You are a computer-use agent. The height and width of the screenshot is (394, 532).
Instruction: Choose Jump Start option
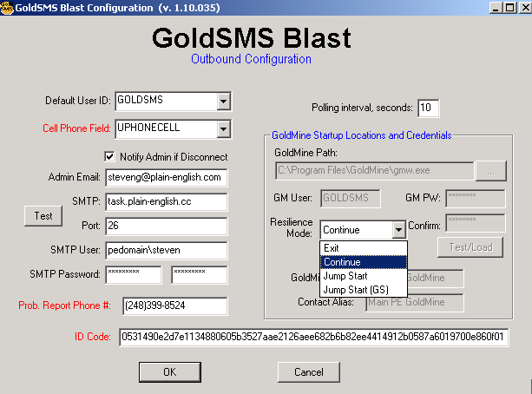pos(364,276)
